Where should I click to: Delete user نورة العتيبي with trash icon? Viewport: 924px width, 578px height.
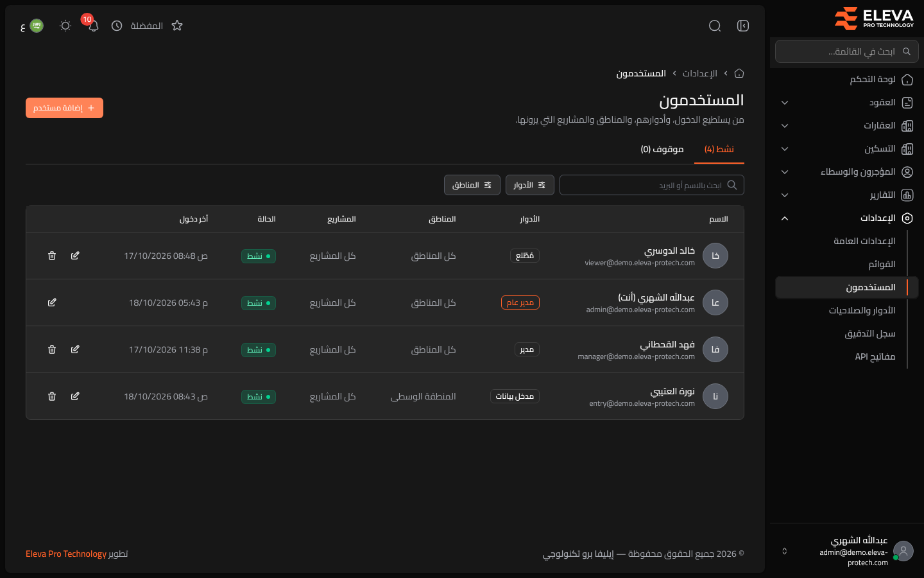pyautogui.click(x=52, y=396)
